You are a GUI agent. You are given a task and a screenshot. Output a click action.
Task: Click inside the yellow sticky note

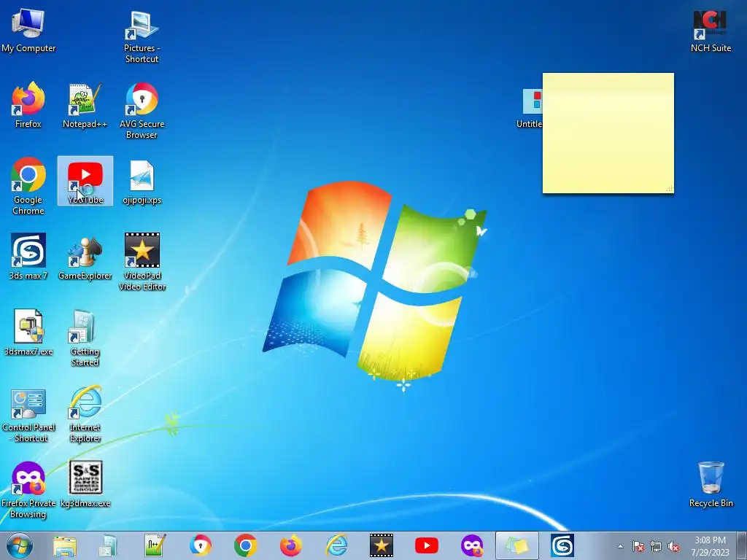(x=608, y=133)
